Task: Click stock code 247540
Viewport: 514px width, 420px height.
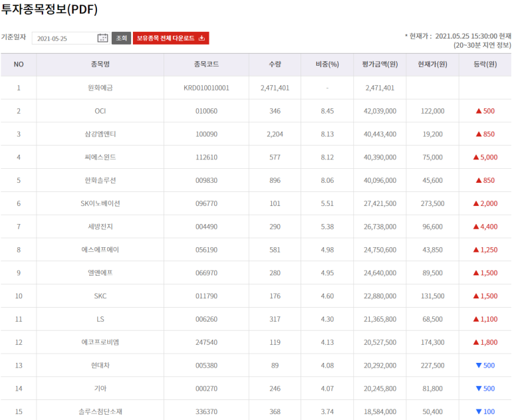Action: (x=207, y=342)
